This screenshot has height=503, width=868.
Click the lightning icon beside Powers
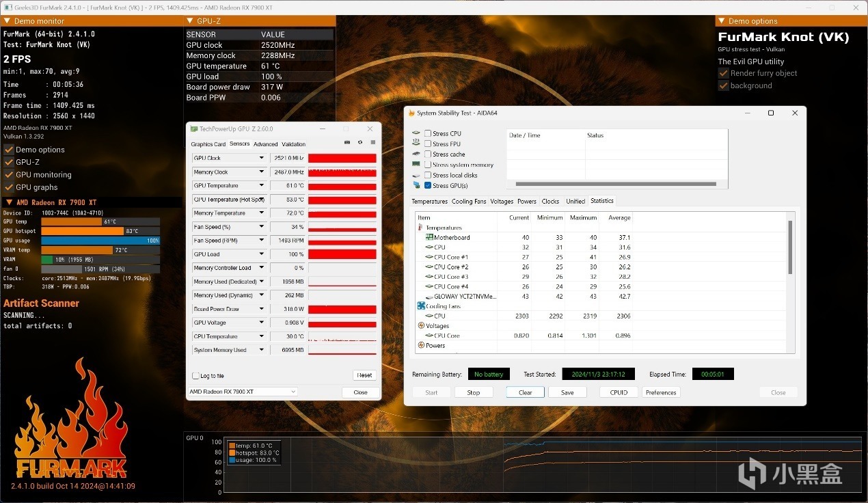tap(420, 346)
